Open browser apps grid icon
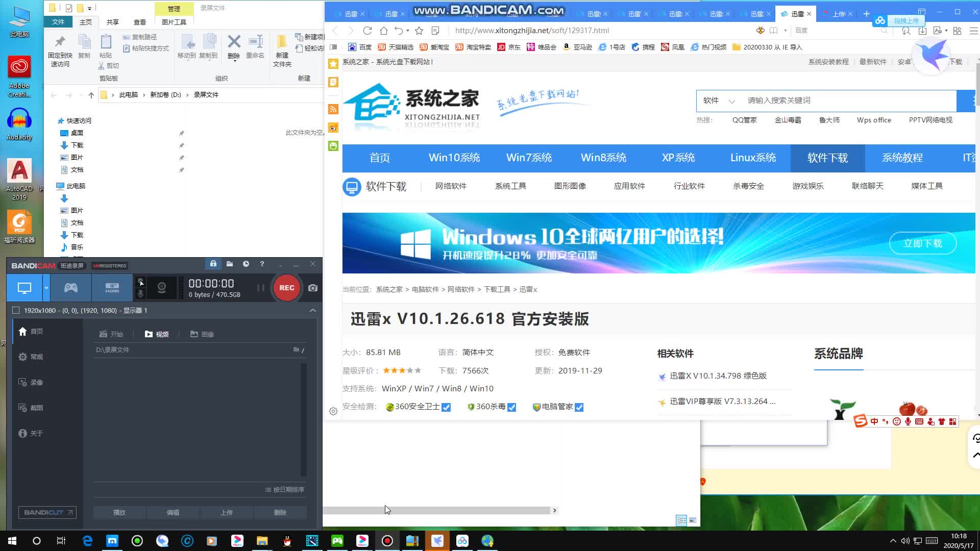980x551 pixels. coord(958,31)
